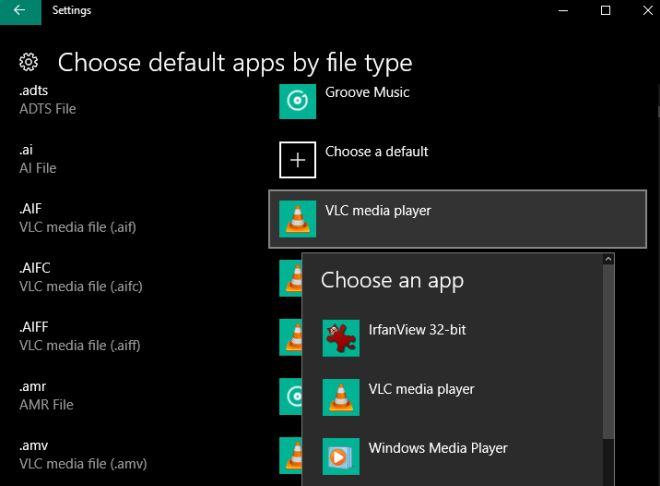Maximize the Settings window
Viewport: 660px width, 486px height.
605,11
